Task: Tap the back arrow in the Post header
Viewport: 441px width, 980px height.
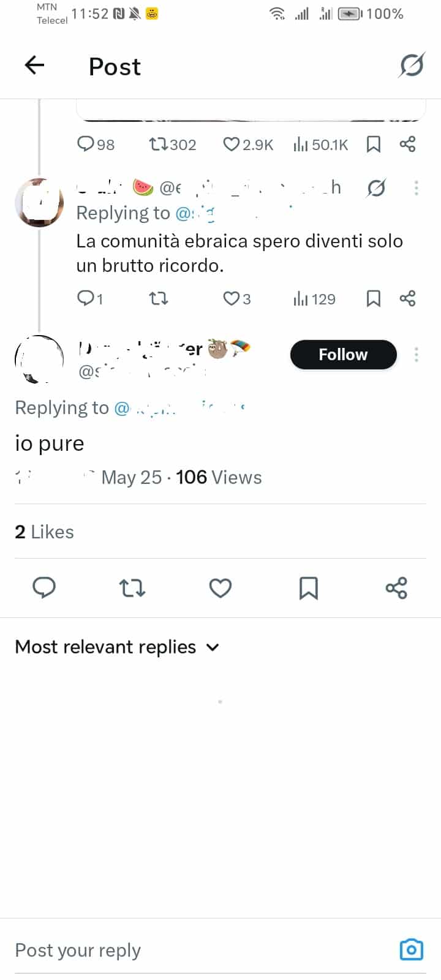Action: pyautogui.click(x=35, y=65)
